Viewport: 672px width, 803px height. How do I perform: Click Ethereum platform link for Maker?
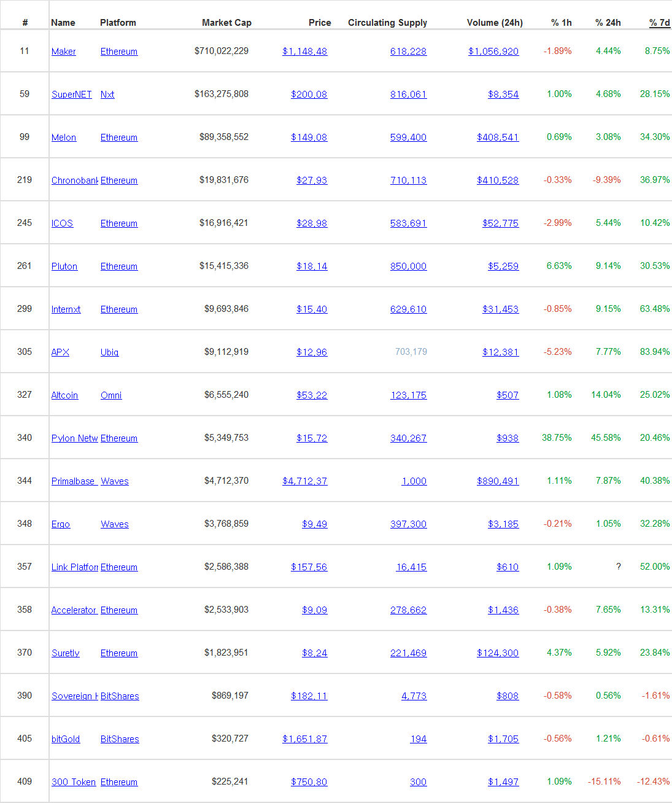pyautogui.click(x=119, y=52)
